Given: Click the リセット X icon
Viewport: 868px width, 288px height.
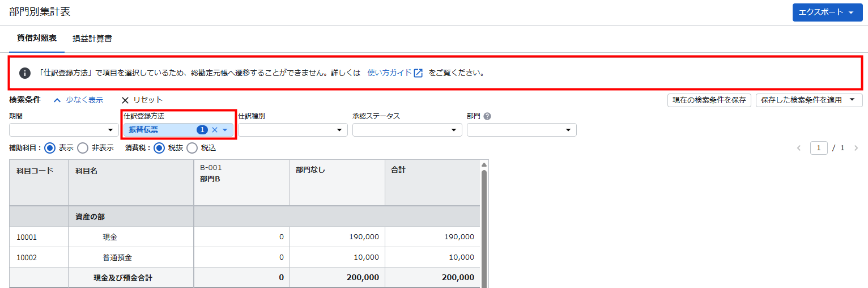Looking at the screenshot, I should (x=125, y=100).
